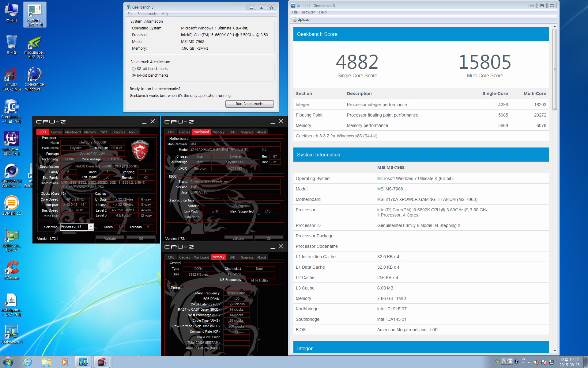Click Validate in CPU tab CPU-Z window
The height and width of the screenshot is (368, 588).
click(110, 239)
